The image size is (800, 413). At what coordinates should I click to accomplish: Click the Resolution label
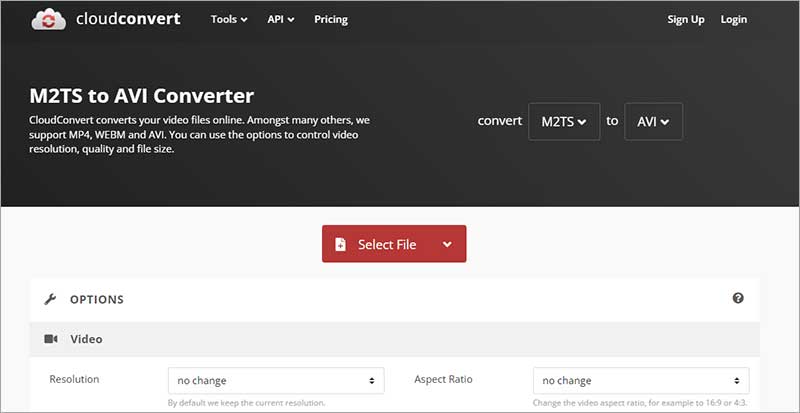[x=74, y=379]
